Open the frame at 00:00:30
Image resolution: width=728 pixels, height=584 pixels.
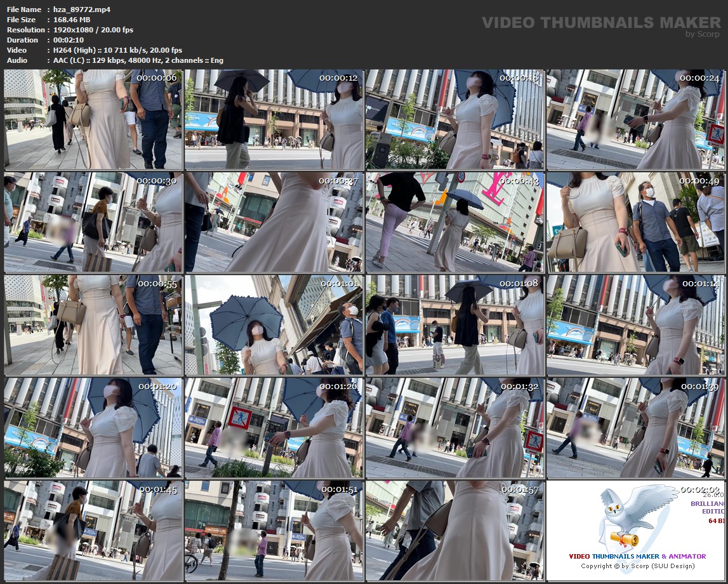point(93,222)
